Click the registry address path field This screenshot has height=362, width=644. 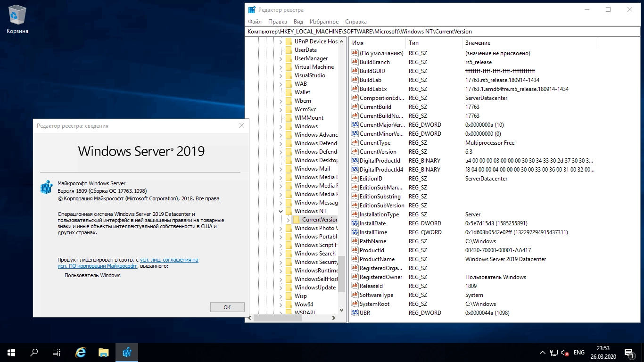[442, 32]
